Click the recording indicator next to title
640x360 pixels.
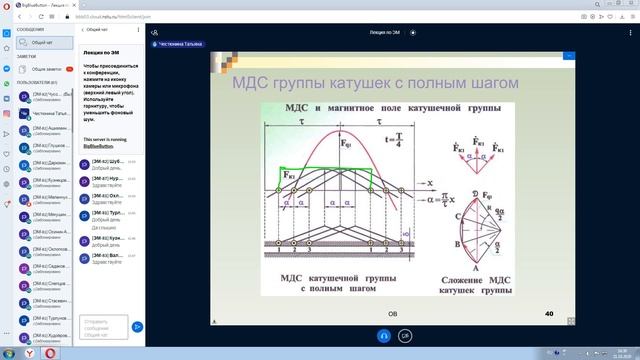click(x=413, y=32)
